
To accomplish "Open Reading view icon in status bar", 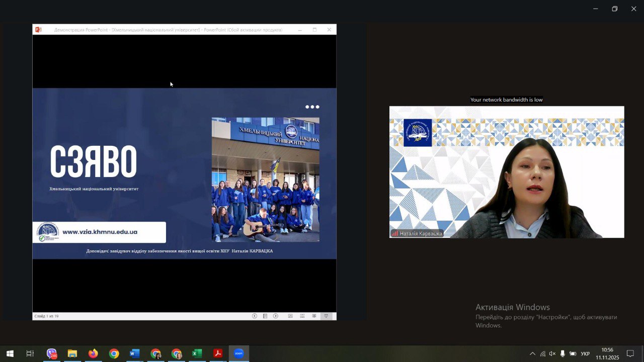I will pyautogui.click(x=314, y=316).
